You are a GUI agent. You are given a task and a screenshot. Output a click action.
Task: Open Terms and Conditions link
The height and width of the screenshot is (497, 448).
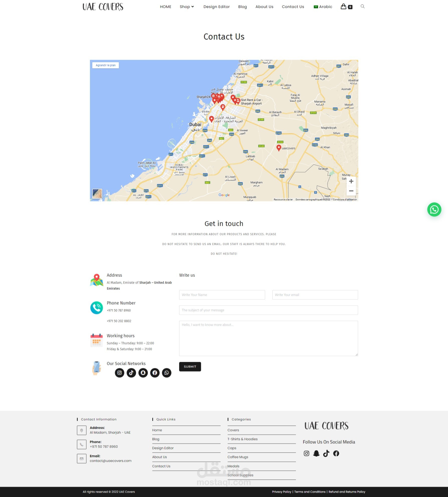point(310,492)
